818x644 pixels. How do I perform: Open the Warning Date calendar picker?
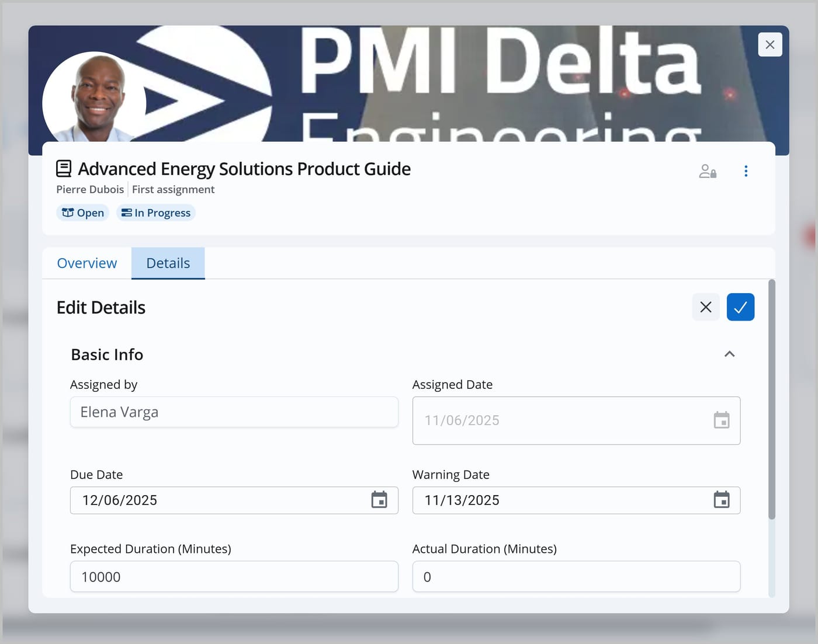click(722, 500)
